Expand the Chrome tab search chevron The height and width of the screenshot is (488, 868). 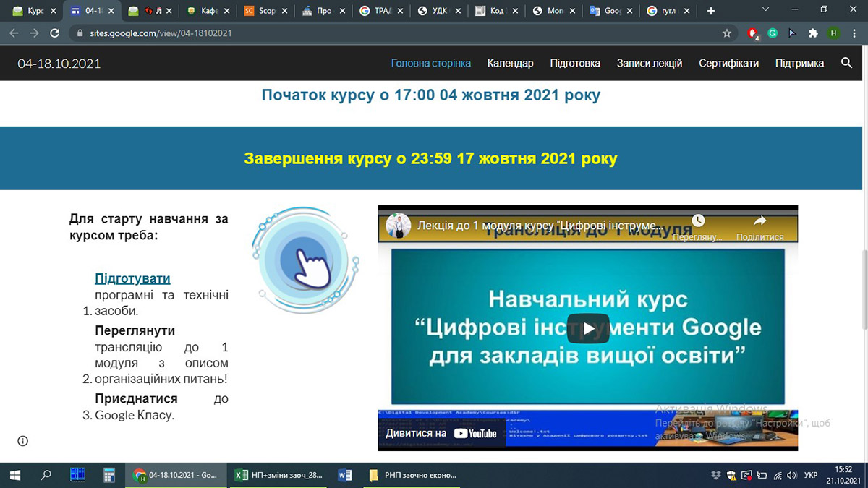[x=766, y=10]
